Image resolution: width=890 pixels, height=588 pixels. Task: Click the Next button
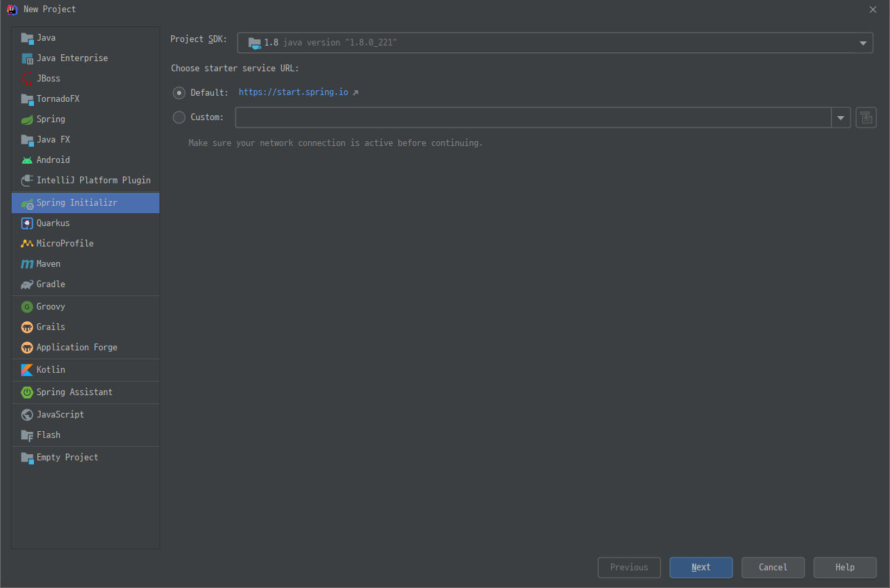[x=701, y=568]
